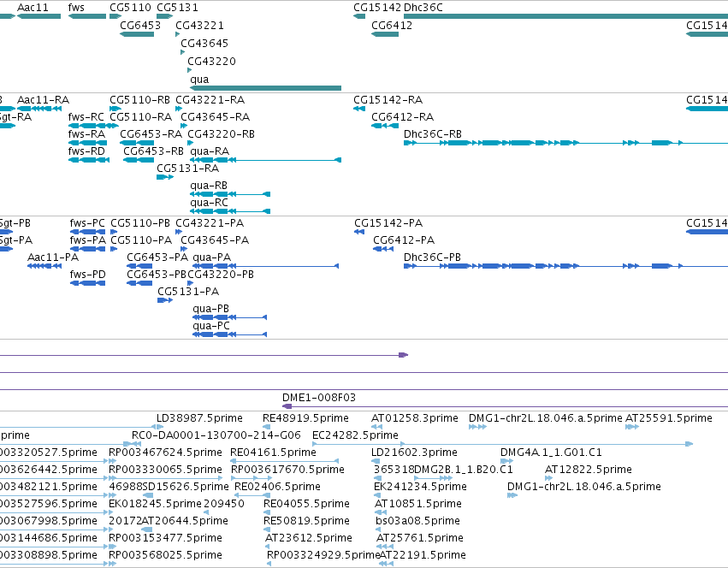728x568 pixels.
Task: Select the CG6453-PA protein label
Action: (x=157, y=257)
